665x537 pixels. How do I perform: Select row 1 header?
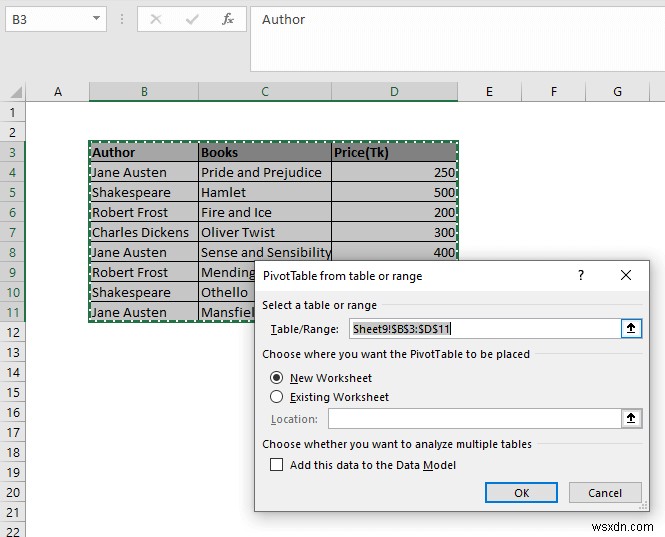coord(12,112)
